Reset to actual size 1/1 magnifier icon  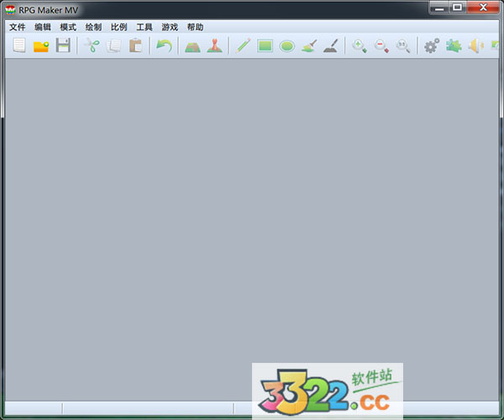pyautogui.click(x=403, y=46)
